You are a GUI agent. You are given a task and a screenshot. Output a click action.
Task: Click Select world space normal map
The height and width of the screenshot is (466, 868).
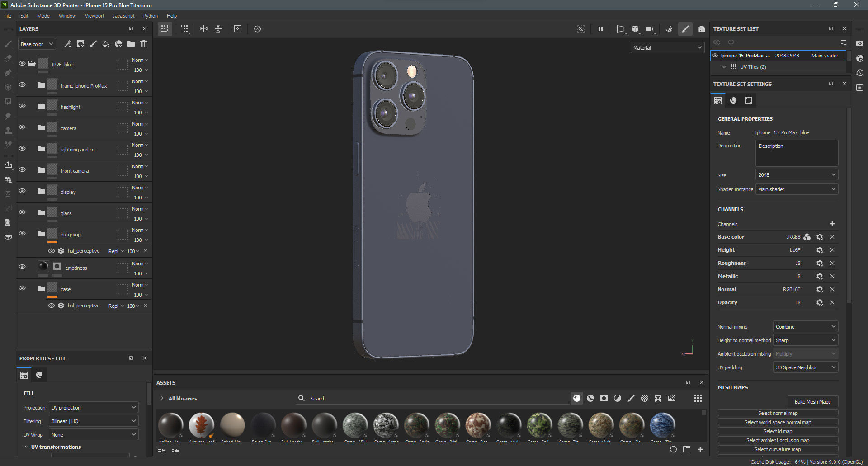coord(778,422)
